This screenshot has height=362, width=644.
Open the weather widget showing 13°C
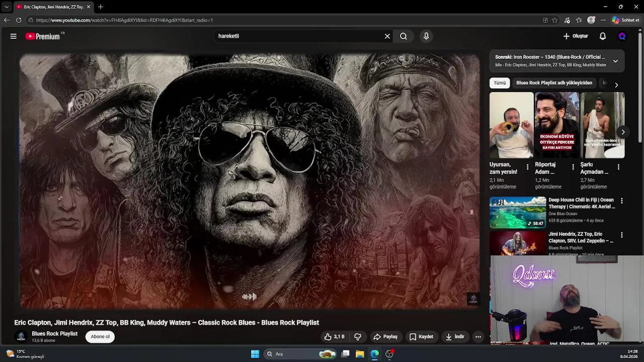[24, 354]
